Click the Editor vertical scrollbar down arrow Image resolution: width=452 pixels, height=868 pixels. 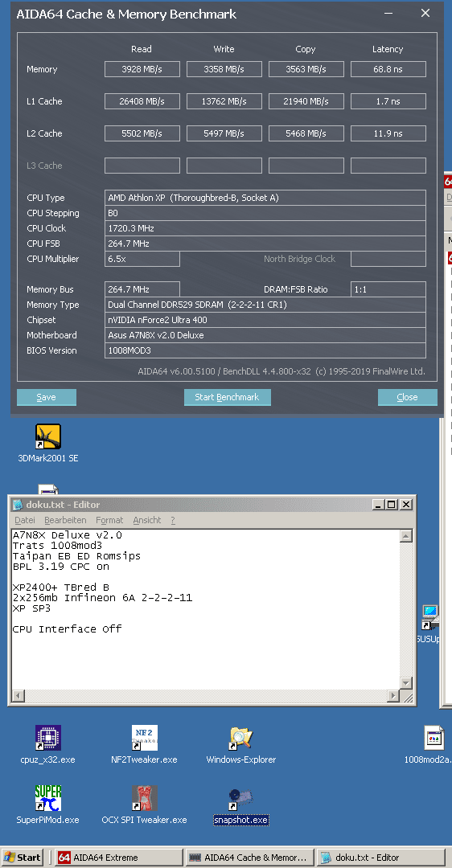[406, 683]
